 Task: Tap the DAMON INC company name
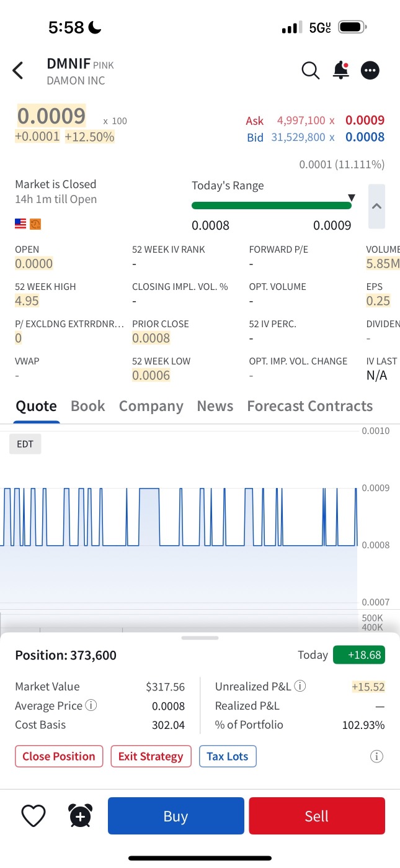click(76, 81)
